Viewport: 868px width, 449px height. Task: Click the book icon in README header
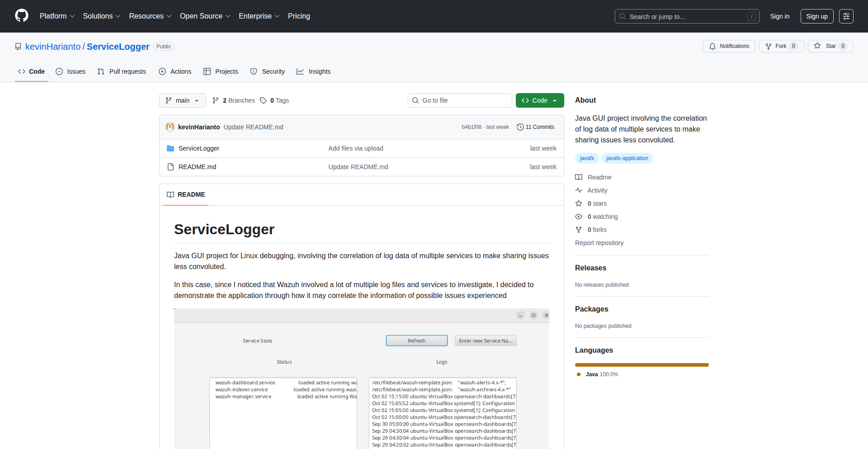[170, 194]
